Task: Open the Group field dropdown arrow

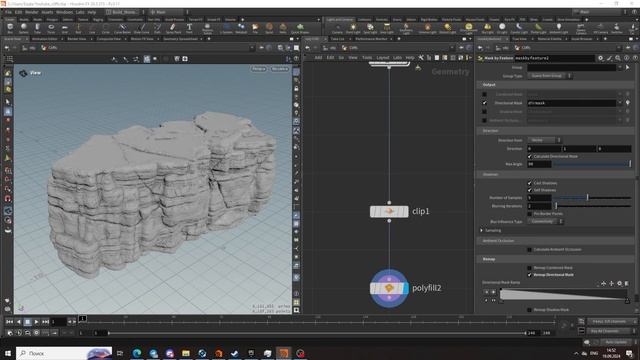Action: (620, 67)
